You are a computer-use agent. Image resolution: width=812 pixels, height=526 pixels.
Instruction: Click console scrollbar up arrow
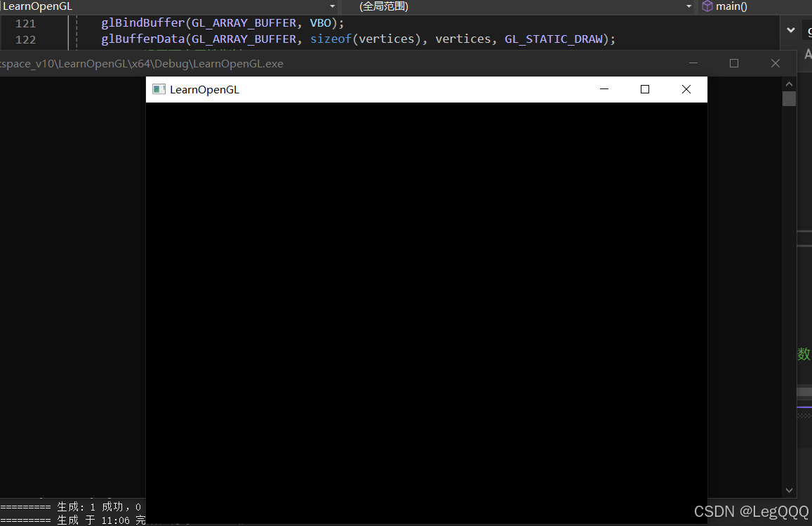coord(789,84)
